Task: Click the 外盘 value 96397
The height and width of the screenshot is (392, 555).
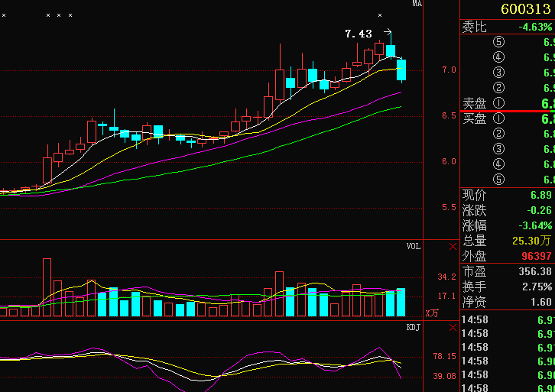Action: coord(537,256)
